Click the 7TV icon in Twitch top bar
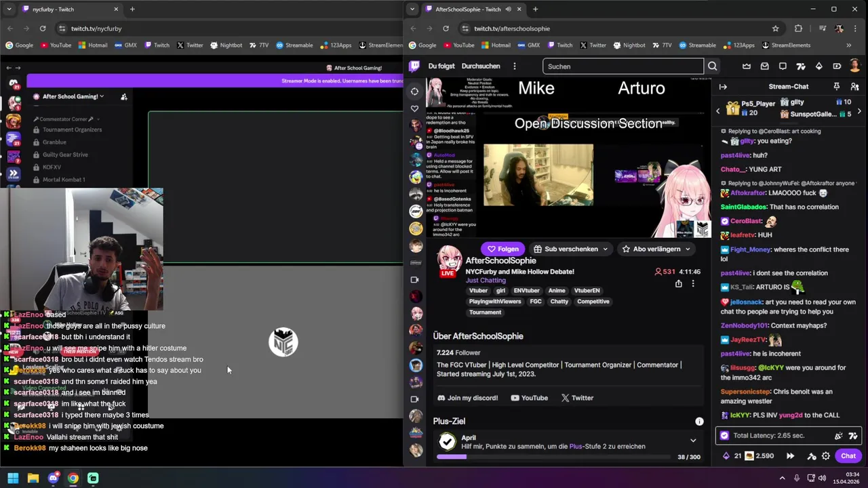The height and width of the screenshot is (488, 868). [801, 66]
